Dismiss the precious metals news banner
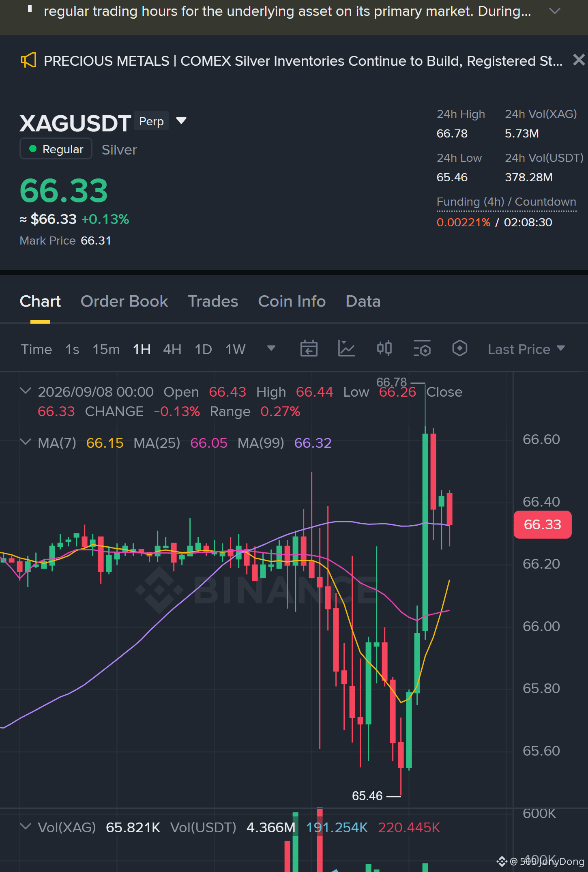Screen dimensions: 588x872 [x=579, y=60]
